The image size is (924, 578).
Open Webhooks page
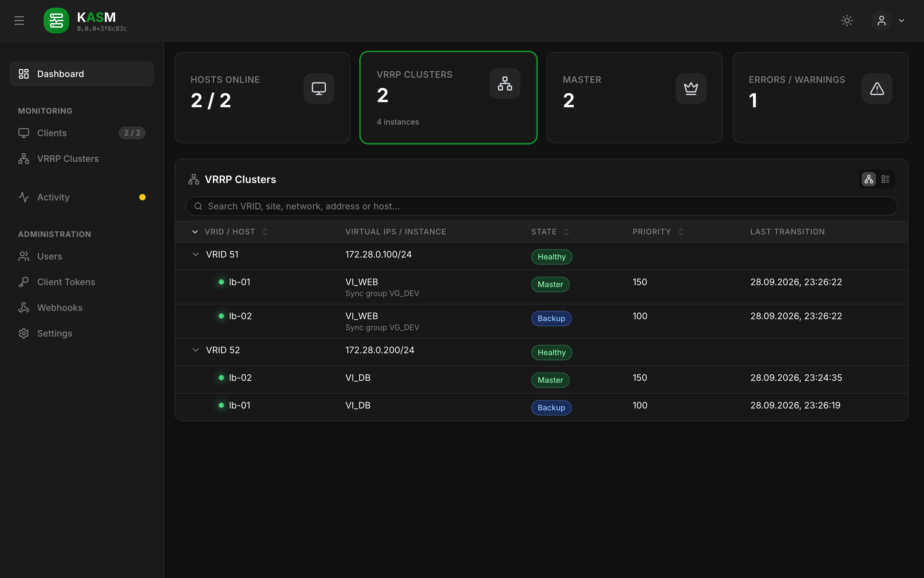[82, 308]
